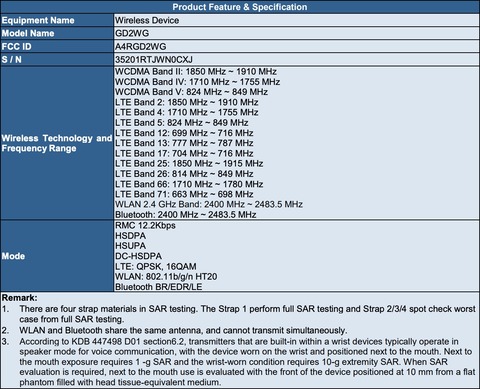The width and height of the screenshot is (480, 389).
Task: Click the 'S / N' label cell
Action: 57,59
